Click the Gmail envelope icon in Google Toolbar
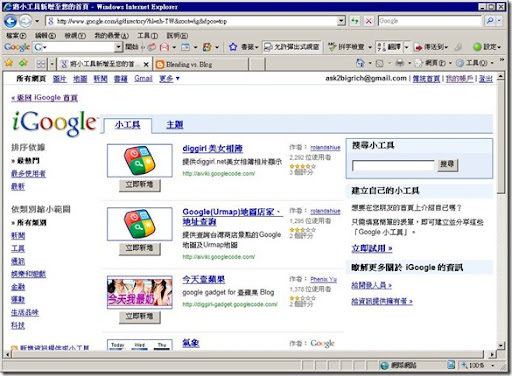512x376 pixels. [x=164, y=47]
